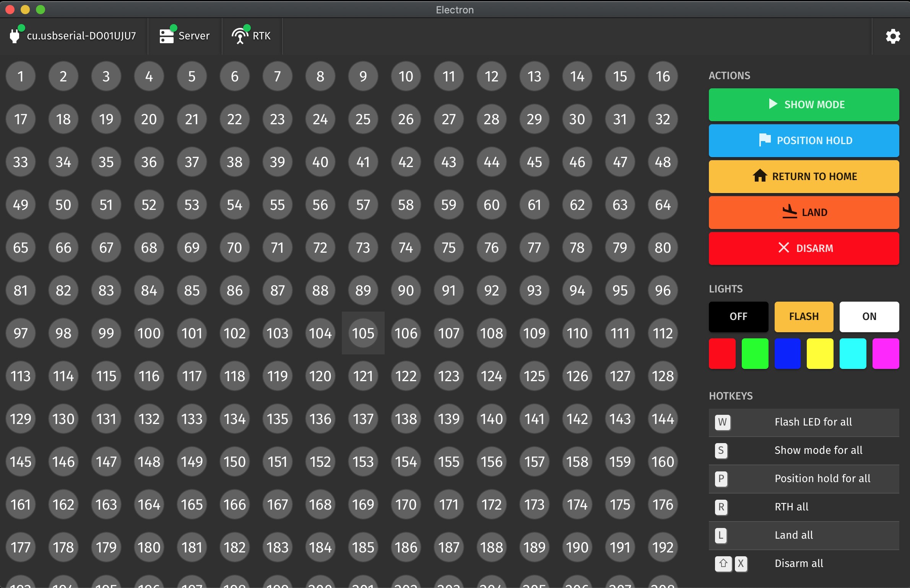Turn lights ON
Viewport: 910px width, 588px height.
[869, 317]
